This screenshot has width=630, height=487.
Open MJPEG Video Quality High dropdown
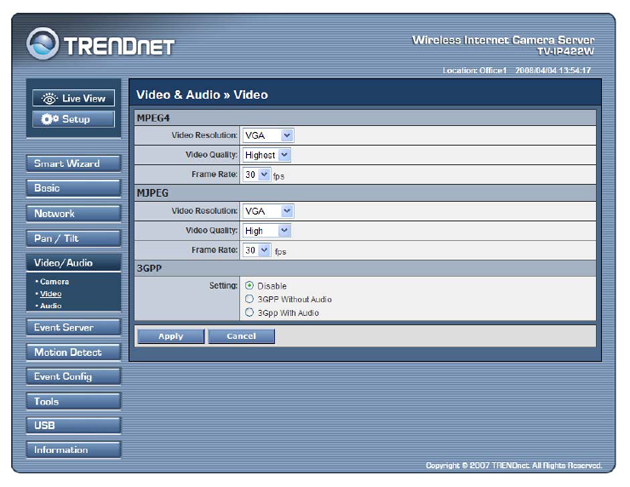[x=266, y=231]
